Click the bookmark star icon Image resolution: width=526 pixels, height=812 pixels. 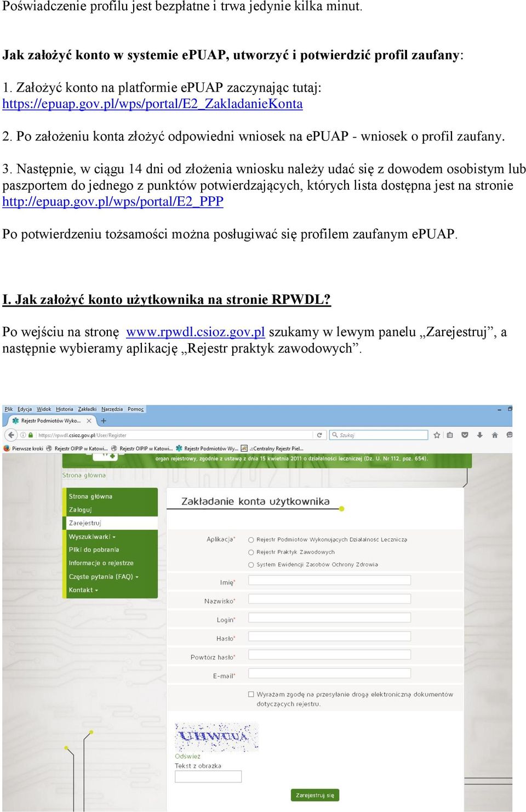tap(437, 435)
